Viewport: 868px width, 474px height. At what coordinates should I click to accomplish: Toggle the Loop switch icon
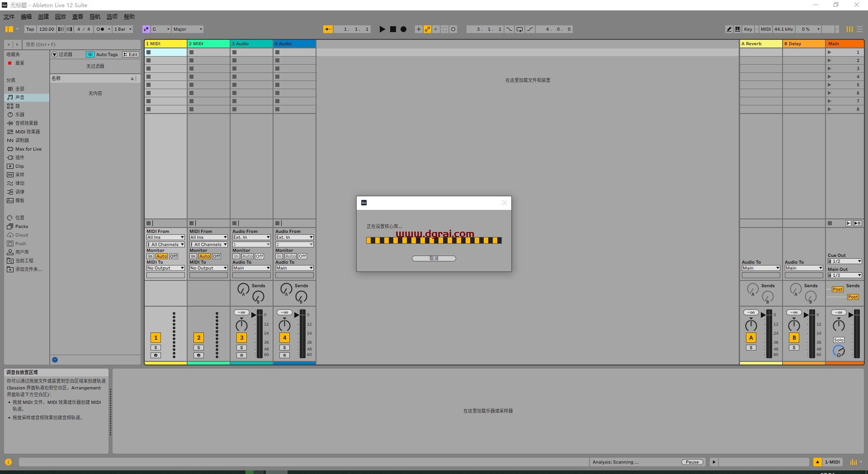[519, 29]
